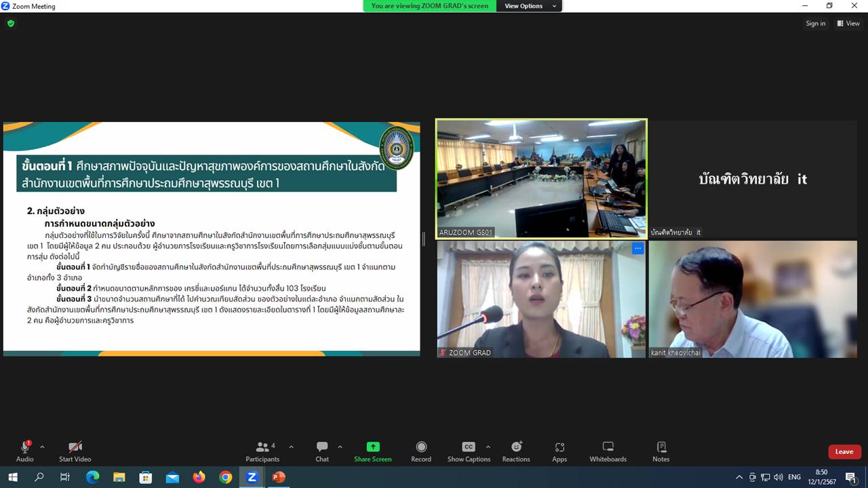Open the Windows notification center

point(850,477)
